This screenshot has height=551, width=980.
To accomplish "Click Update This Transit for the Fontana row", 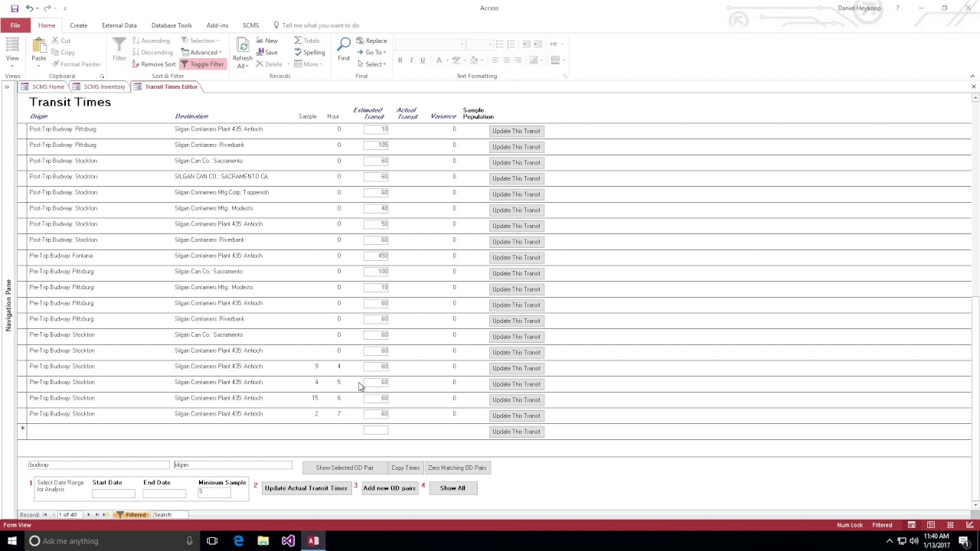I will click(516, 257).
